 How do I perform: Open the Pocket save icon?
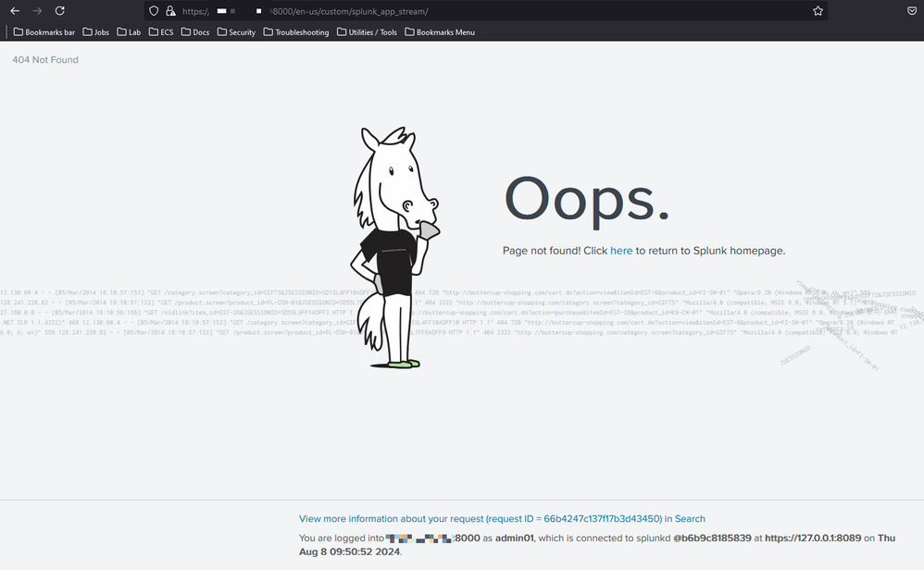912,10
